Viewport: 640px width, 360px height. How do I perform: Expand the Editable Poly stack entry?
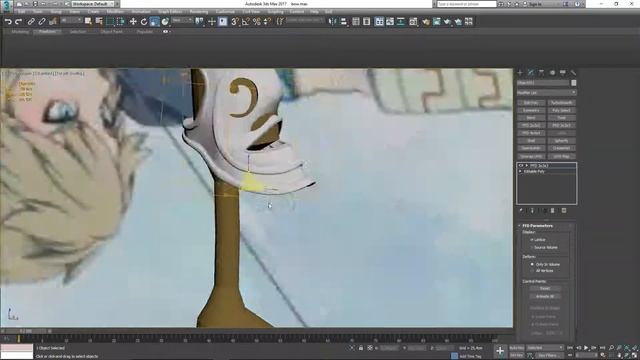[x=520, y=172]
